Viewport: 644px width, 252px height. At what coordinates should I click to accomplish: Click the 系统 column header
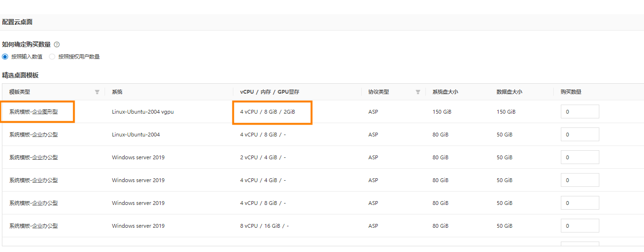pyautogui.click(x=117, y=92)
